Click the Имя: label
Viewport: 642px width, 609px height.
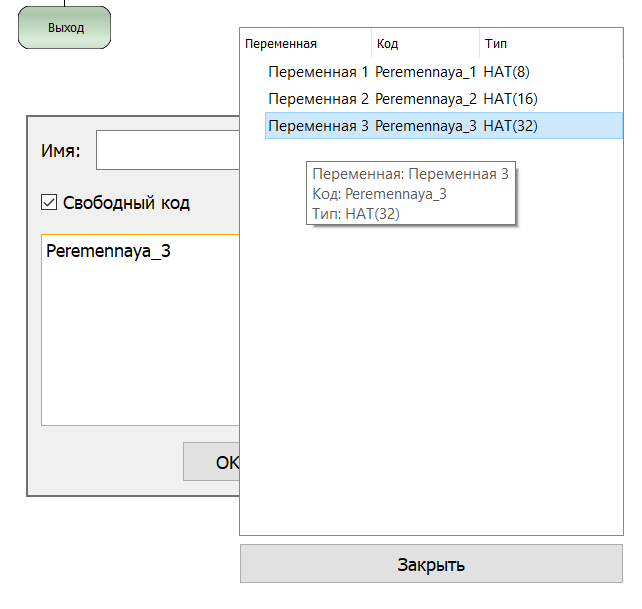60,151
